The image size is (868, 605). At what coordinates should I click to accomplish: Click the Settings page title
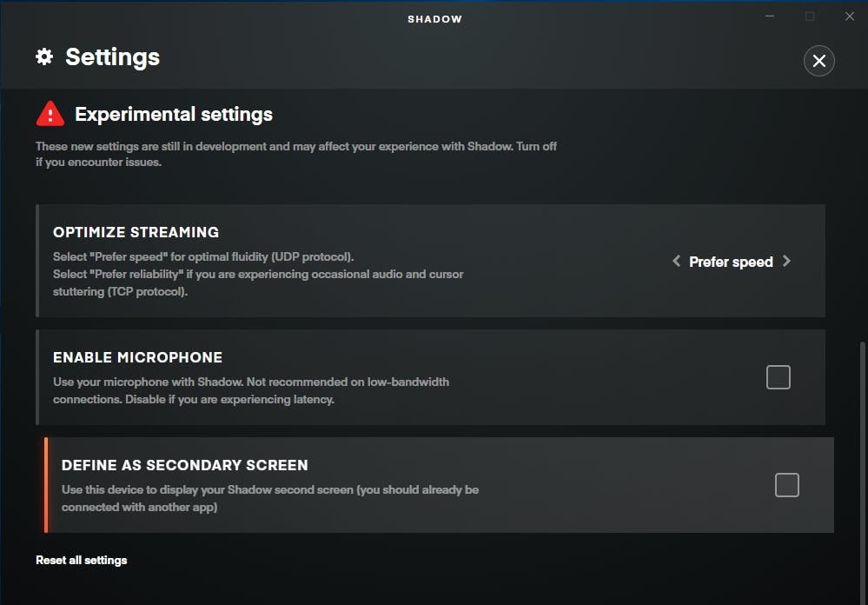point(112,57)
